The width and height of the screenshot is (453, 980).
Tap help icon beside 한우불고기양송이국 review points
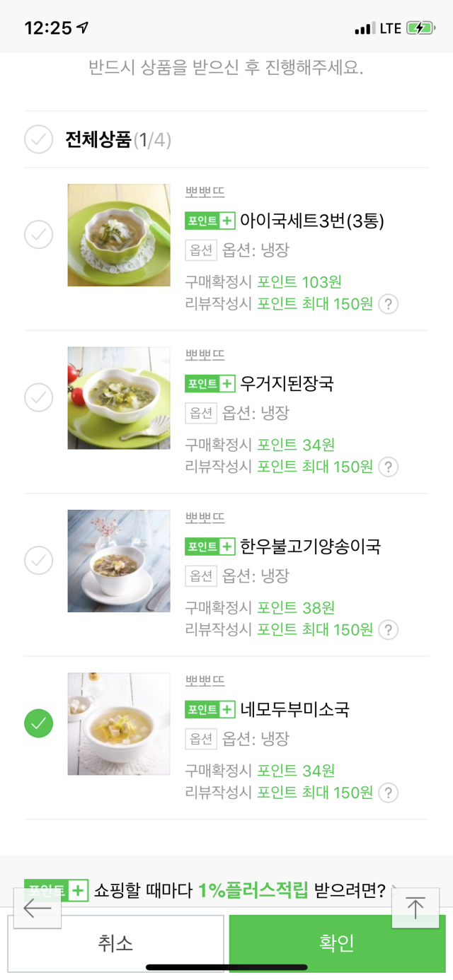click(388, 630)
